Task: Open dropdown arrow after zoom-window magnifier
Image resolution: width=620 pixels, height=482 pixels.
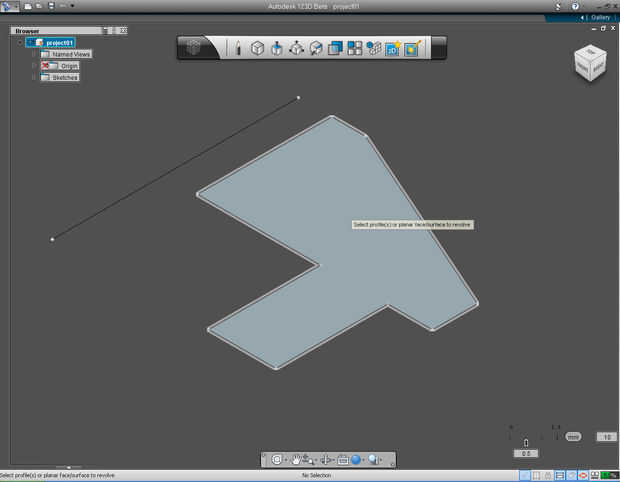Action: click(x=381, y=460)
